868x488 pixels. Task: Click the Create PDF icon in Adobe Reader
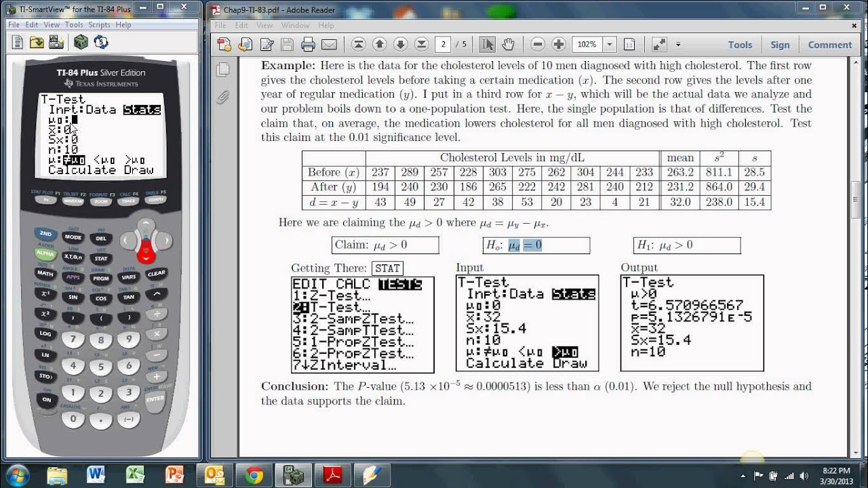[224, 45]
